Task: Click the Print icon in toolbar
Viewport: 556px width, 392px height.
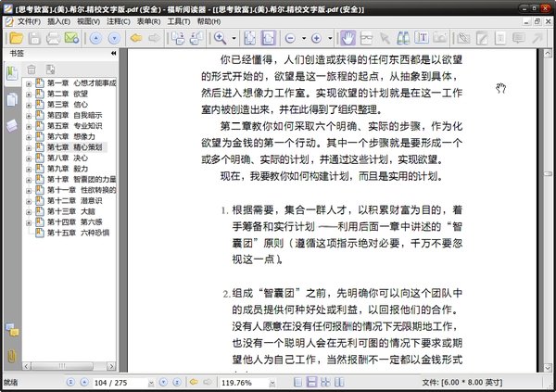Action: (53, 38)
